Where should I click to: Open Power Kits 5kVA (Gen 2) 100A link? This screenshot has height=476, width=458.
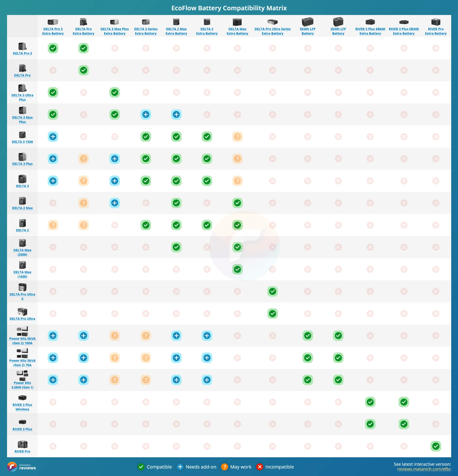point(22,341)
